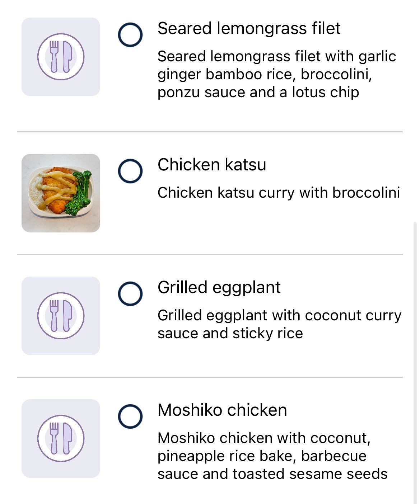Tap the Grilled eggplant fork-and-knife icon
The width and height of the screenshot is (420, 504).
pos(61,316)
